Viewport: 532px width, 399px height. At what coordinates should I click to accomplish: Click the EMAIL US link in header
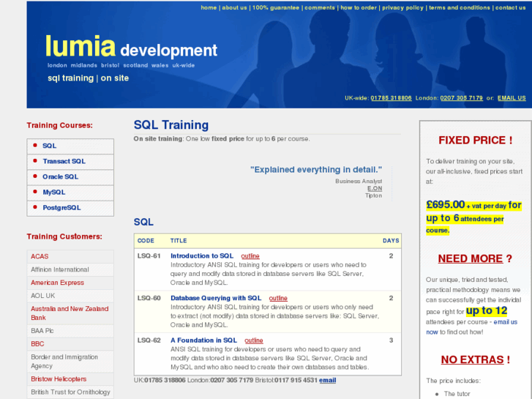512,98
